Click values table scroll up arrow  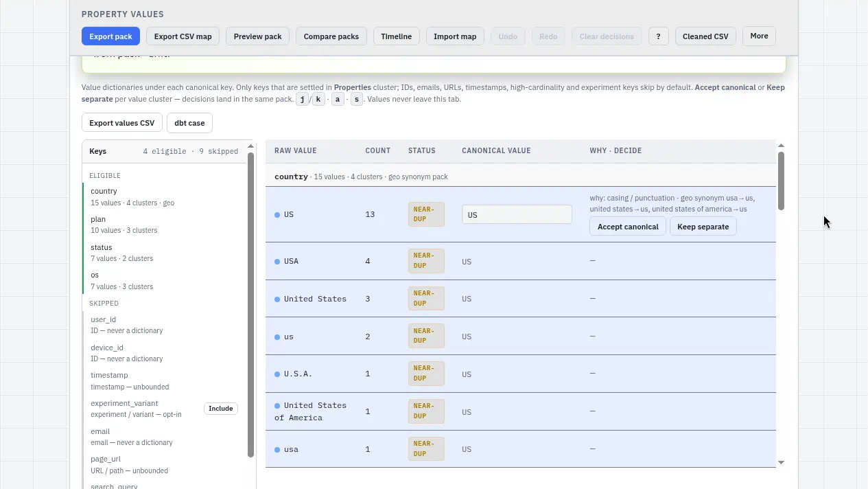point(781,146)
